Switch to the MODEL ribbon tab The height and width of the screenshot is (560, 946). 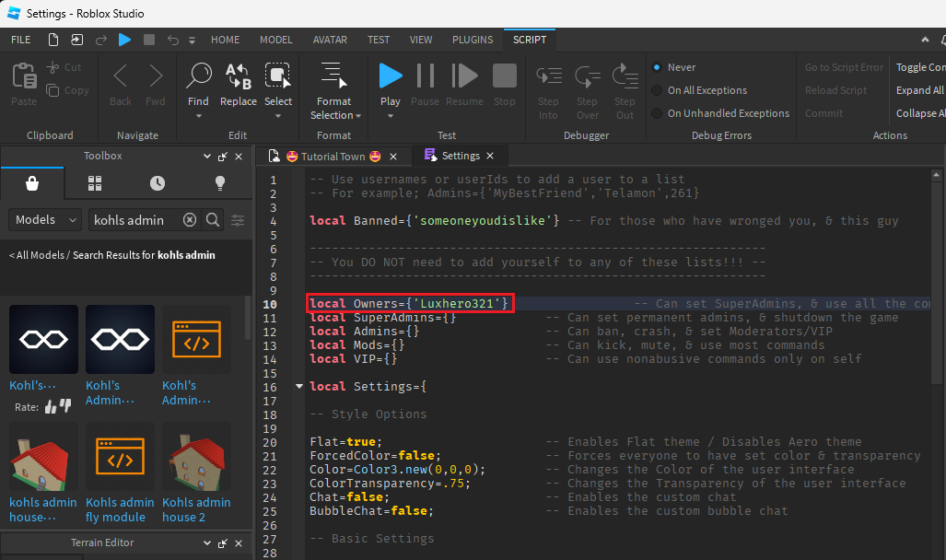tap(275, 40)
